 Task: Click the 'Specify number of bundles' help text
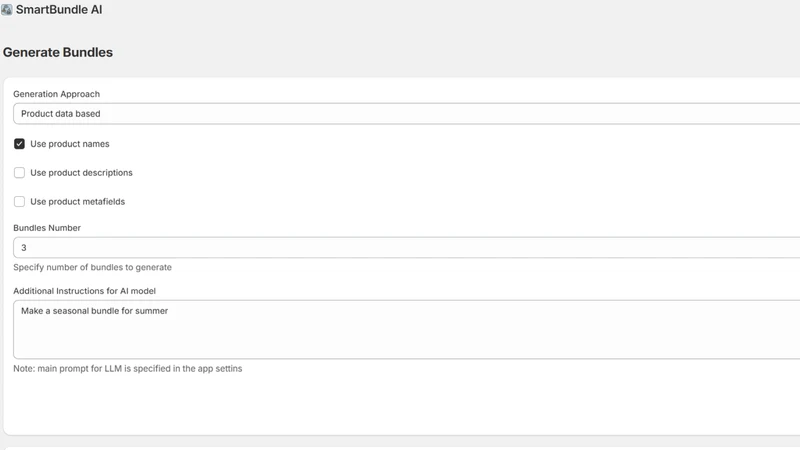click(x=92, y=267)
